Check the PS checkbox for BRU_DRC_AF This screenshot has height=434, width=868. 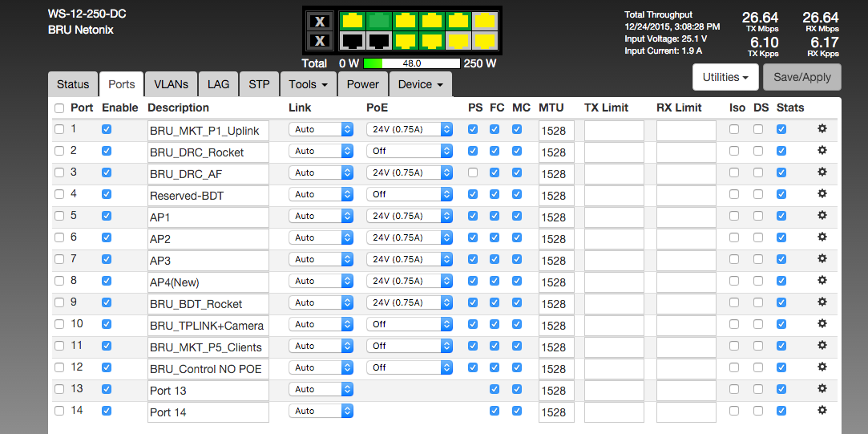473,172
